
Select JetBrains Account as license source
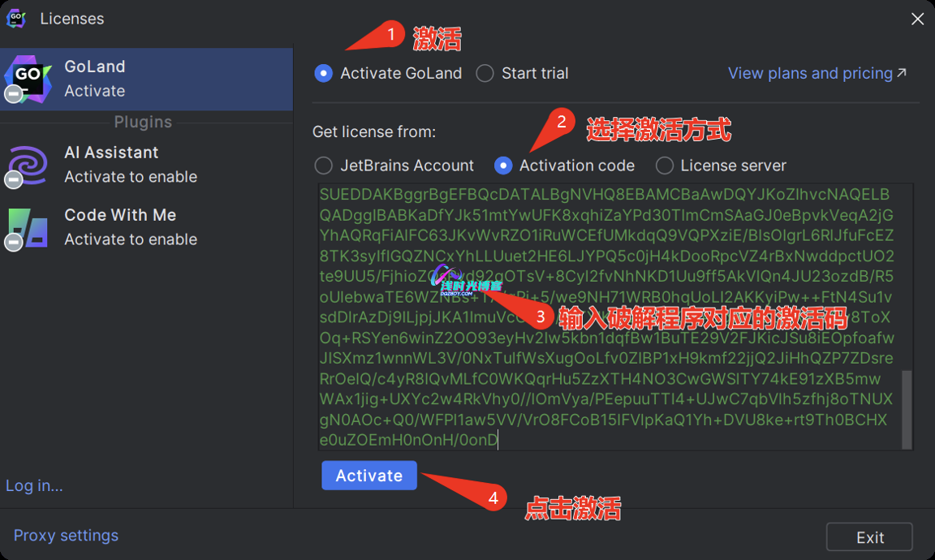[x=324, y=166]
